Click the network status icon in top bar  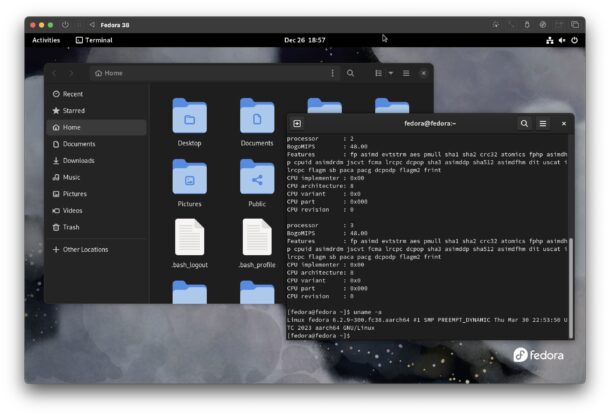[549, 40]
